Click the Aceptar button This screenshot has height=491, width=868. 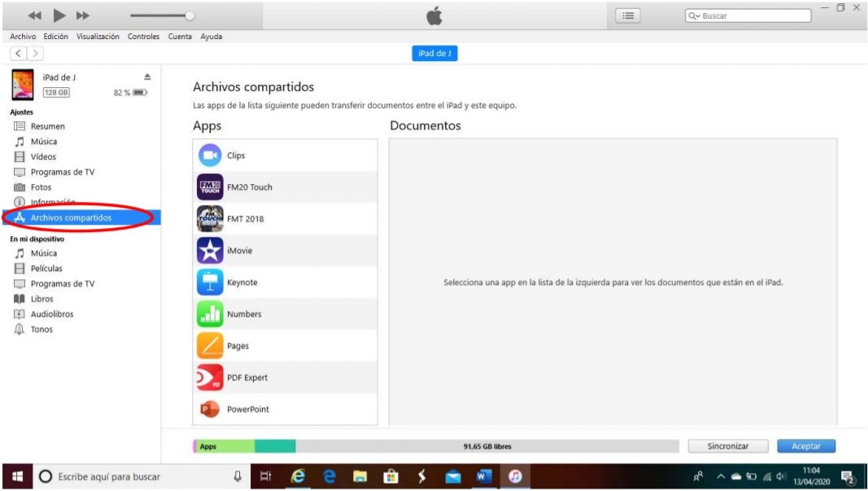point(805,446)
